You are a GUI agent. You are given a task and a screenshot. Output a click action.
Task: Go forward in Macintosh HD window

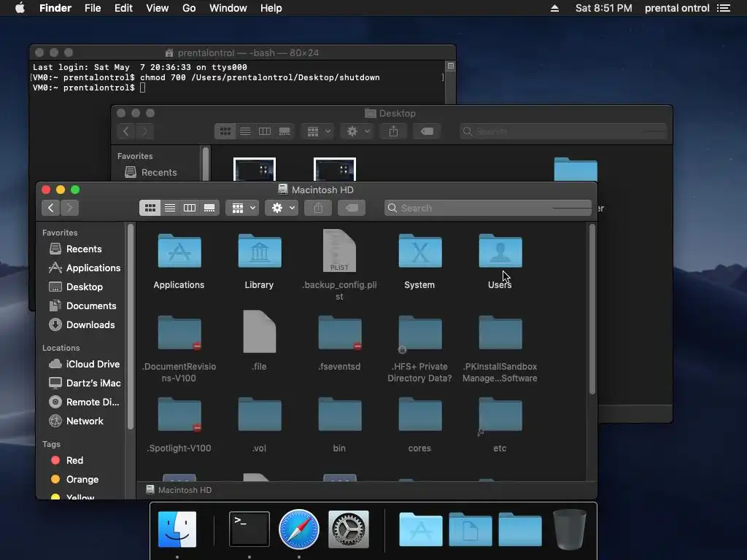pos(69,208)
